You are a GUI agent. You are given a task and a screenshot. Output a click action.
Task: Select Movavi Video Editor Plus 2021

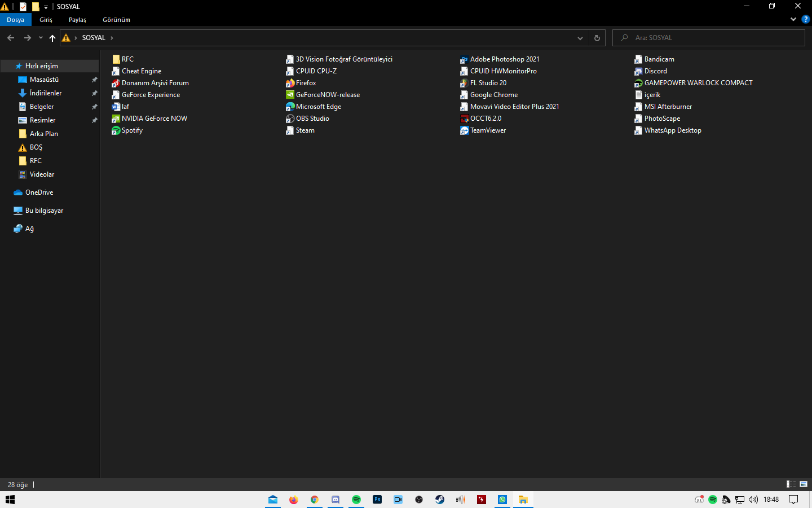click(510, 107)
